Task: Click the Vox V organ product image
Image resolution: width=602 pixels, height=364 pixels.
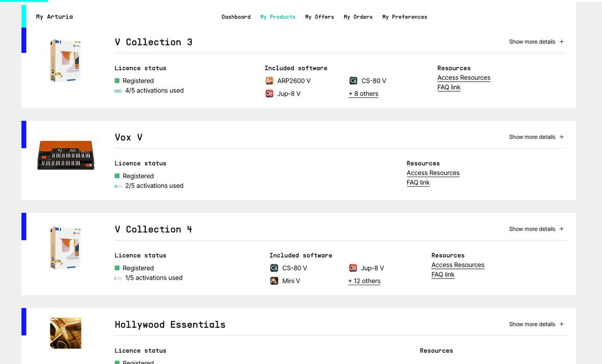Action: point(66,155)
